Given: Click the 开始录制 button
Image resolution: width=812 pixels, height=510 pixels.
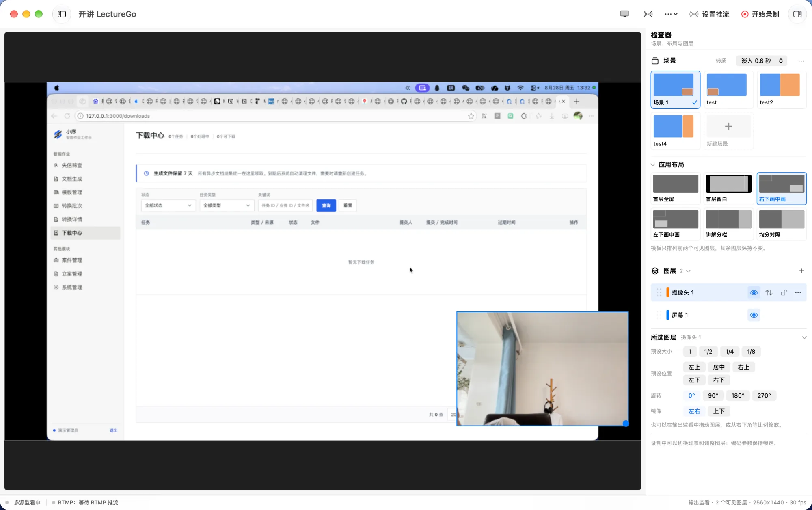Looking at the screenshot, I should (760, 14).
